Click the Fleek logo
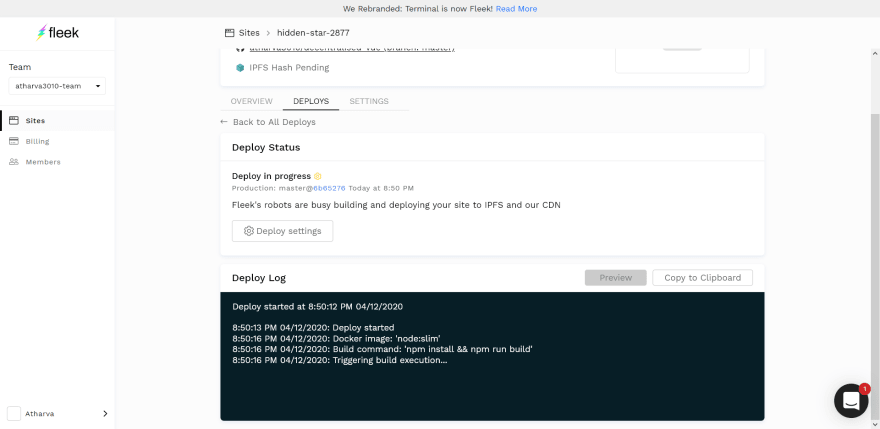Image resolution: width=880 pixels, height=429 pixels. point(57,33)
